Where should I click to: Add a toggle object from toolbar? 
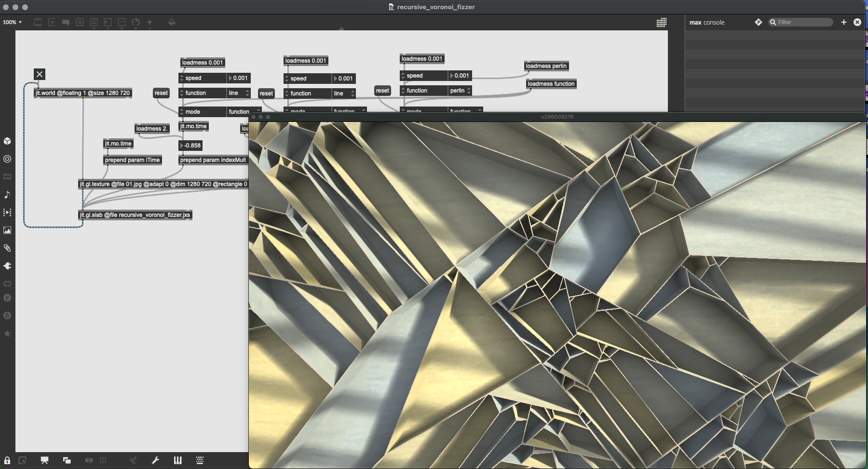[80, 22]
